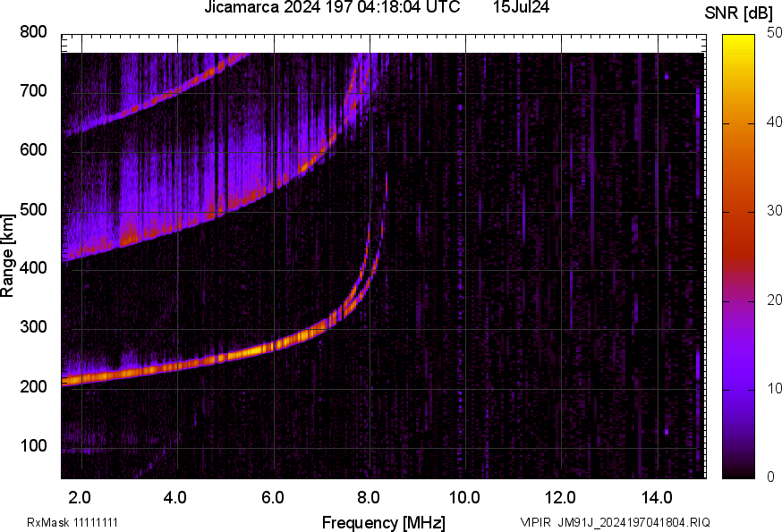Click the plot title 'Jicamarca 2024 197 04:18:04 UTC'
Image resolution: width=782 pixels, height=532 pixels.
(332, 7)
